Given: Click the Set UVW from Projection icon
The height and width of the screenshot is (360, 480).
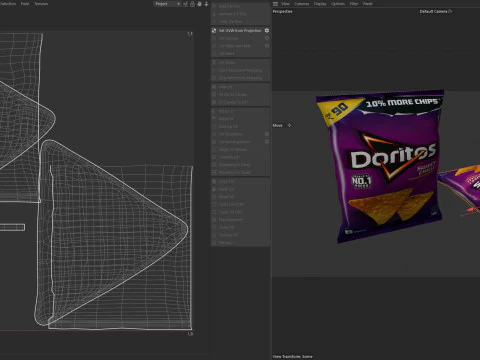Looking at the screenshot, I should click(214, 30).
